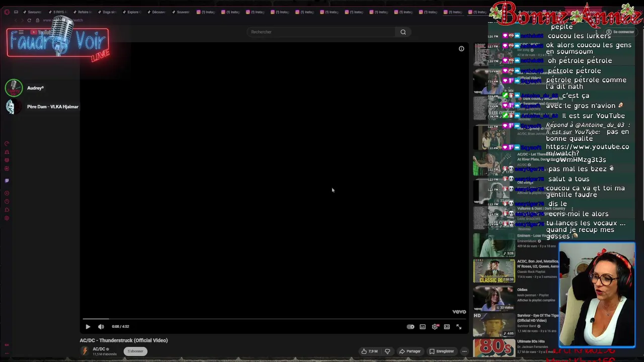This screenshot has height=362, width=644.
Task: Open the YouTube hamburger menu
Action: click(21, 32)
